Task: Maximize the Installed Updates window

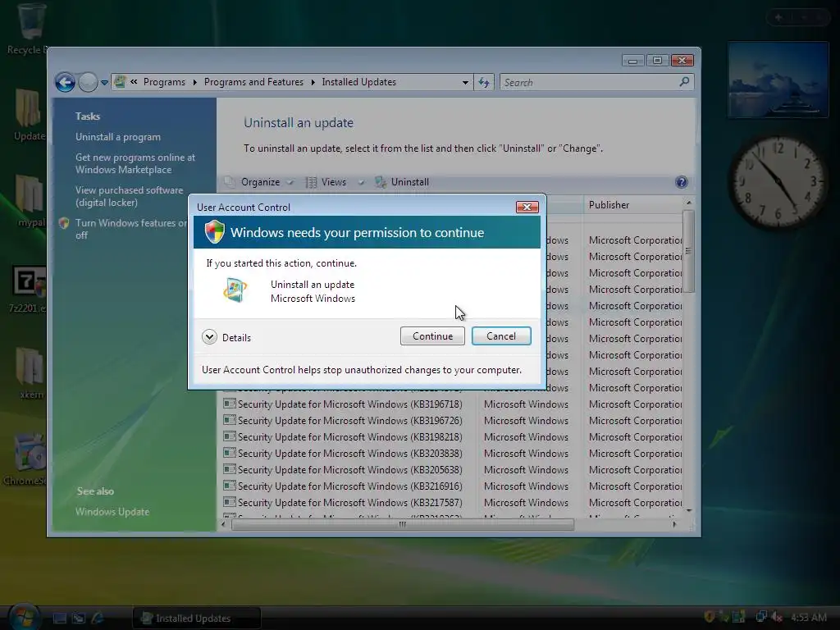Action: click(657, 60)
